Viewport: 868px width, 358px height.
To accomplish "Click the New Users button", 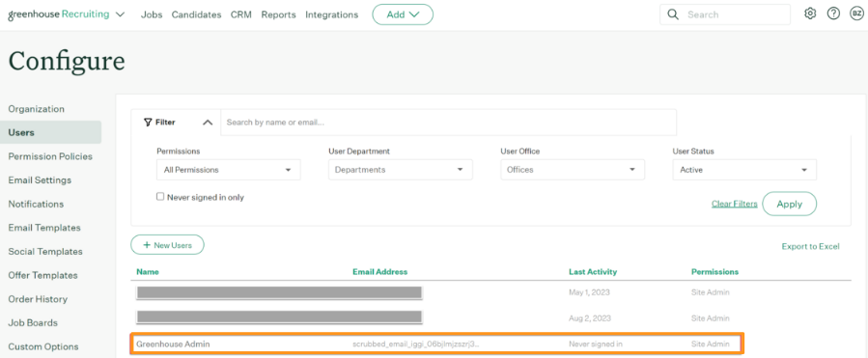I will (167, 244).
